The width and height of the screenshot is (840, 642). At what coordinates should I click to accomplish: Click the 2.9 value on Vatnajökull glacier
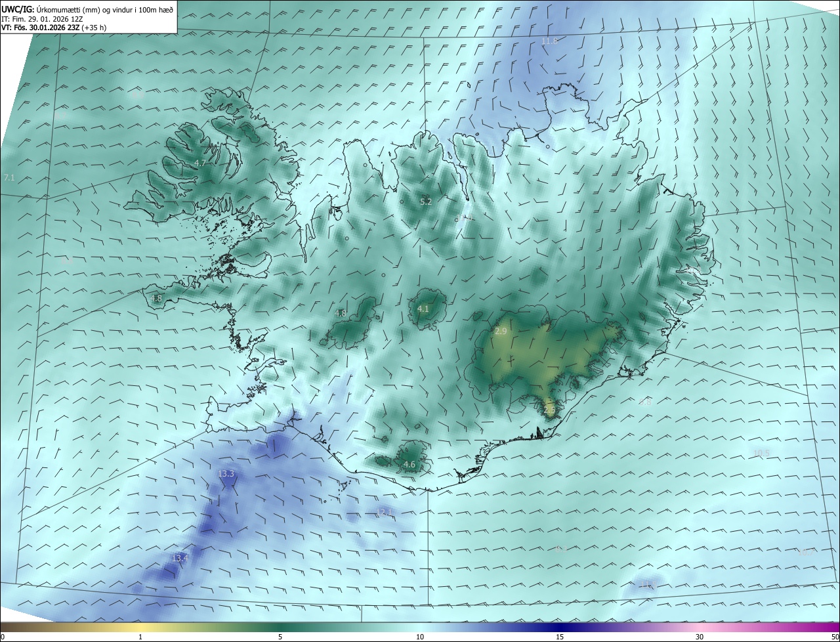[x=501, y=332]
